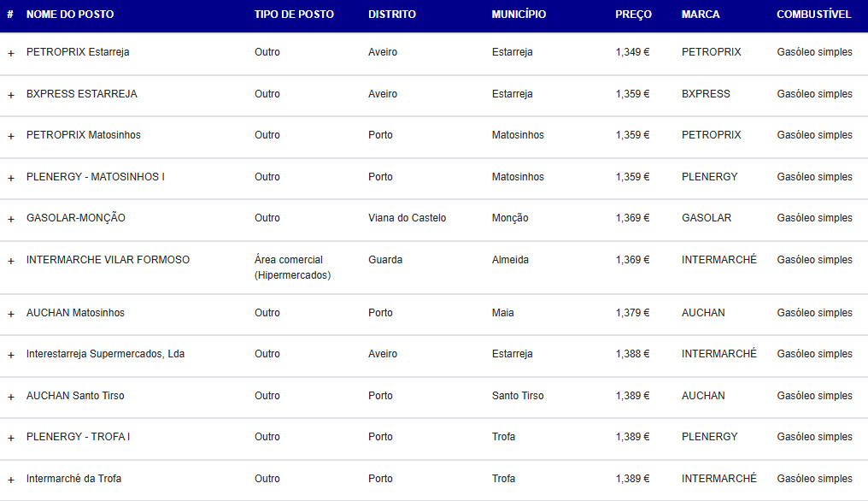Expand Intermarché da Trofa row
Image resolution: width=868 pixels, height=501 pixels.
point(11,480)
